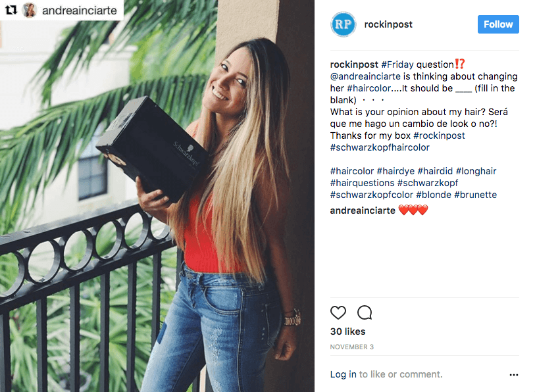Click the heart like icon
This screenshot has height=392, width=535.
(338, 312)
